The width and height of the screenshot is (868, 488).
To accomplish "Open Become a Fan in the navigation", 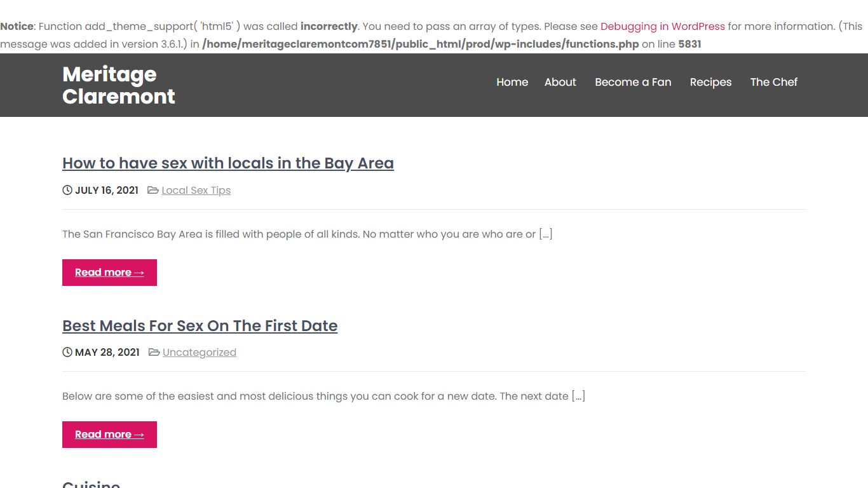I will coord(633,82).
